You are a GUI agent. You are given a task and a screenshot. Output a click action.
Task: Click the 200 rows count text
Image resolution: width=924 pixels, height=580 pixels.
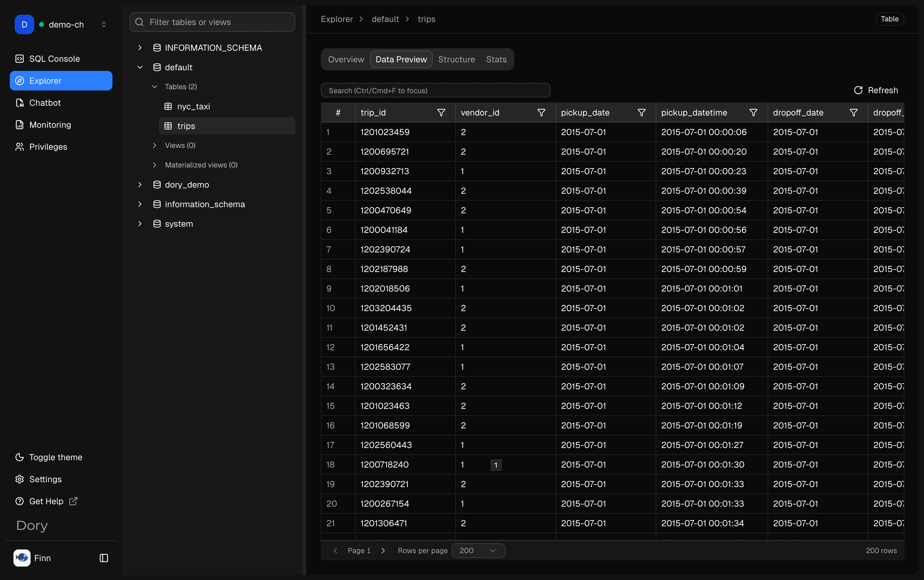coord(881,550)
